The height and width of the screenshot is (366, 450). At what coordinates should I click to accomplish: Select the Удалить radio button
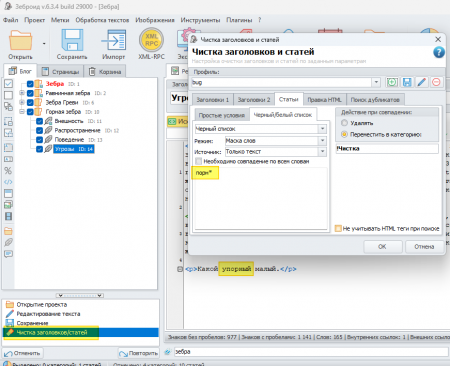(x=344, y=123)
